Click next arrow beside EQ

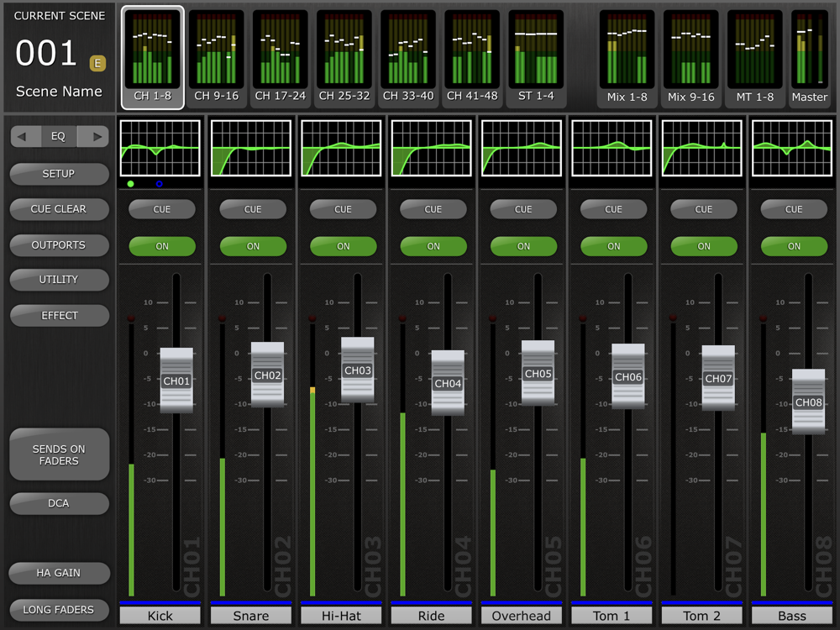click(94, 137)
